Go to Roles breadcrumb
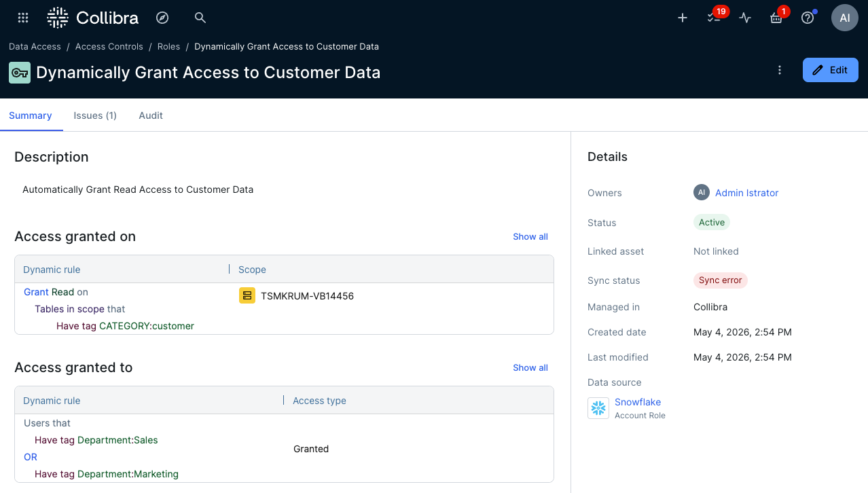The image size is (868, 493). (168, 47)
